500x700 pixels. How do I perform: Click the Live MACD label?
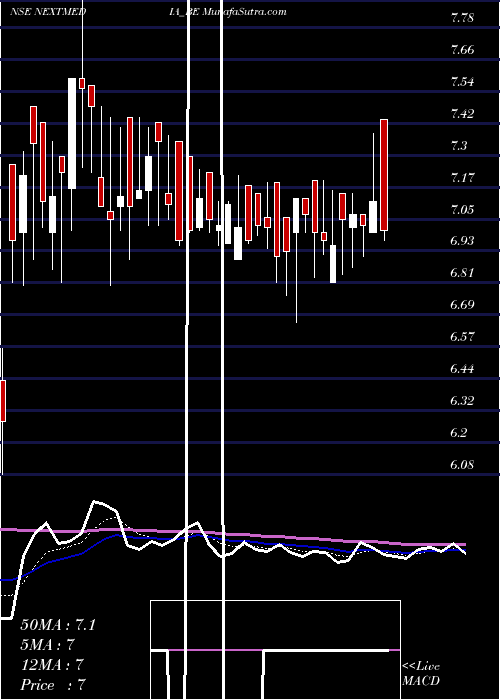pos(421,674)
